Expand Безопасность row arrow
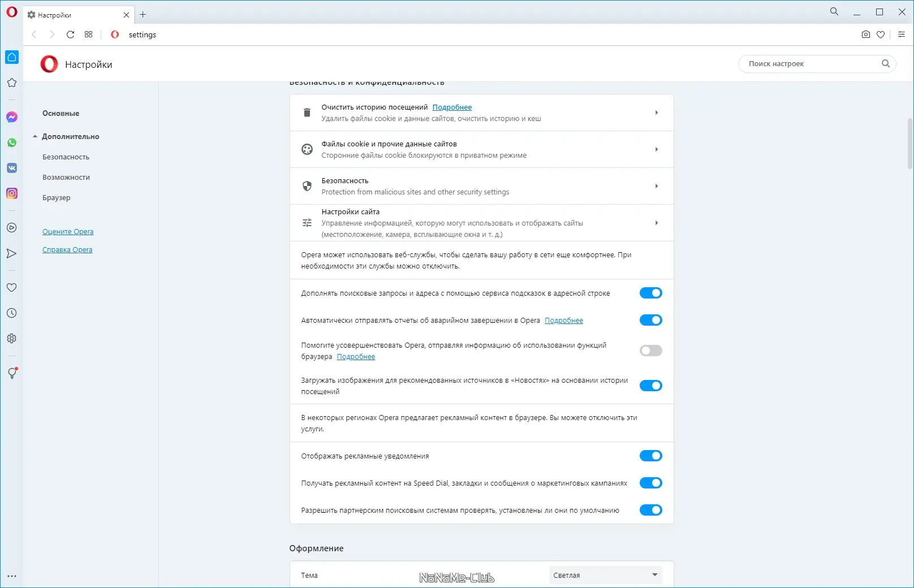The width and height of the screenshot is (914, 588). (656, 186)
